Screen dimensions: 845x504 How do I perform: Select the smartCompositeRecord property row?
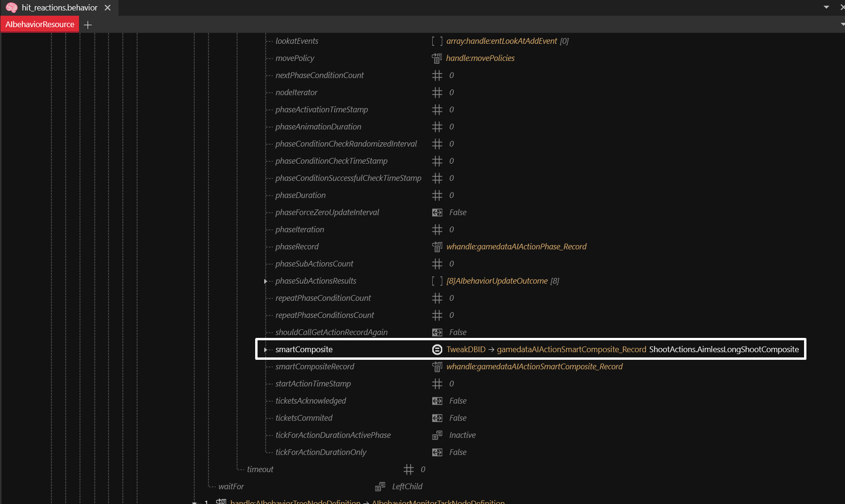coord(315,366)
